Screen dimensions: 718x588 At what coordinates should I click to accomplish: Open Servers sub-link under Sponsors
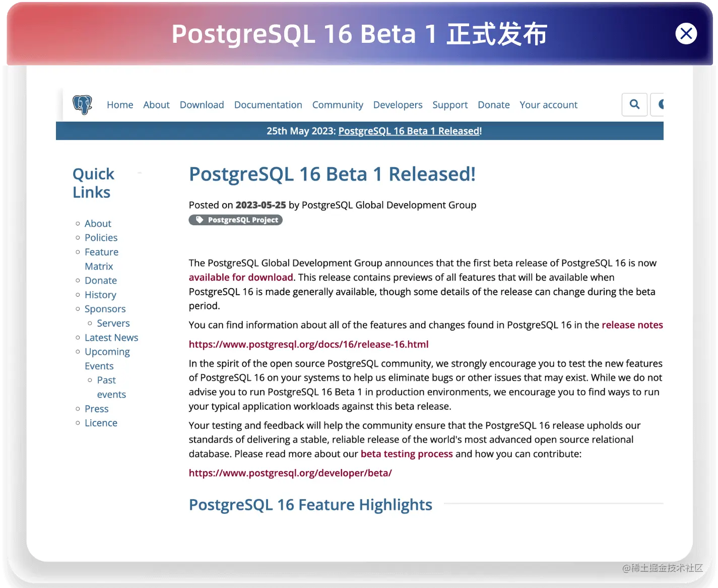(x=113, y=323)
